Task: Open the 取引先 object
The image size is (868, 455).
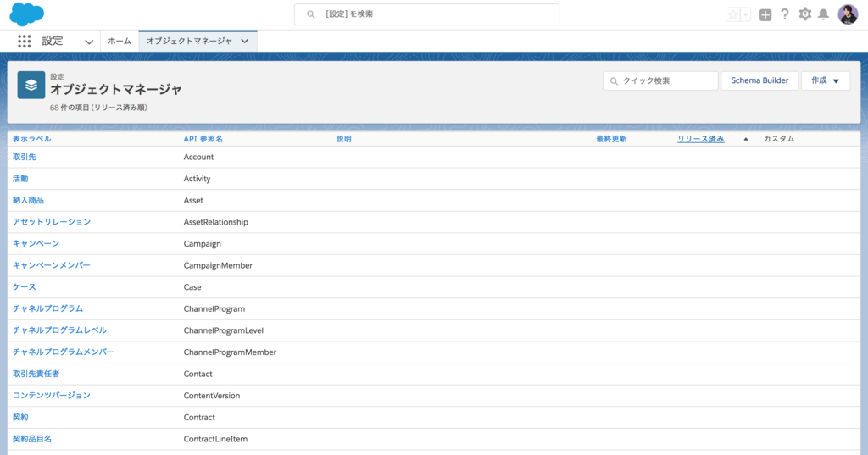Action: tap(25, 158)
